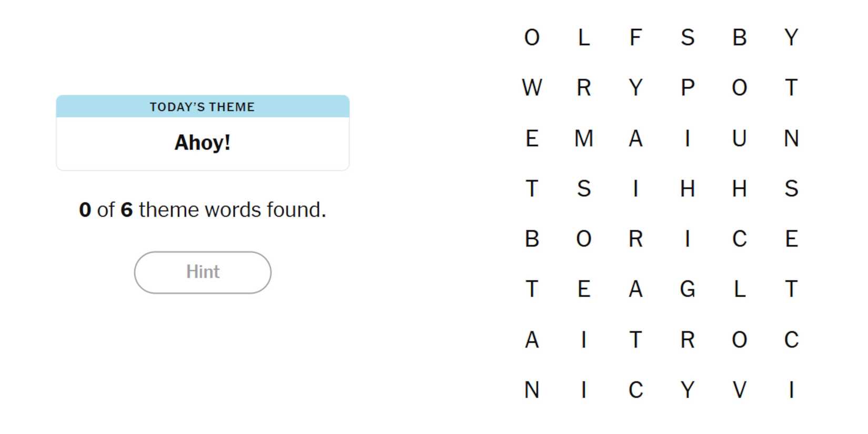
Task: Pick the C between I and E
Action: tap(739, 239)
